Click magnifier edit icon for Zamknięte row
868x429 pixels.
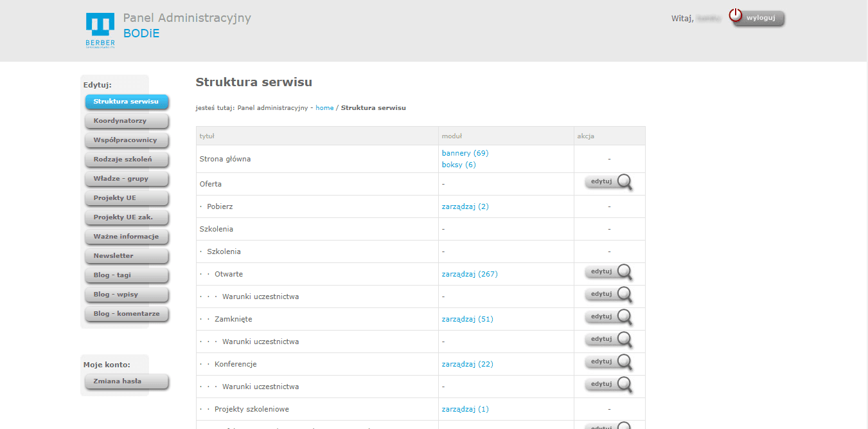pyautogui.click(x=624, y=317)
